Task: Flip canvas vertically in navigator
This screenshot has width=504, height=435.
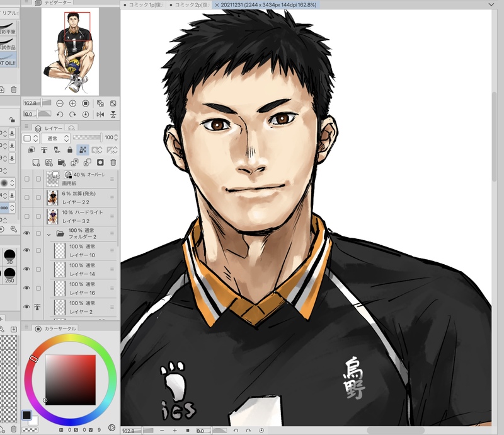Action: [x=113, y=114]
